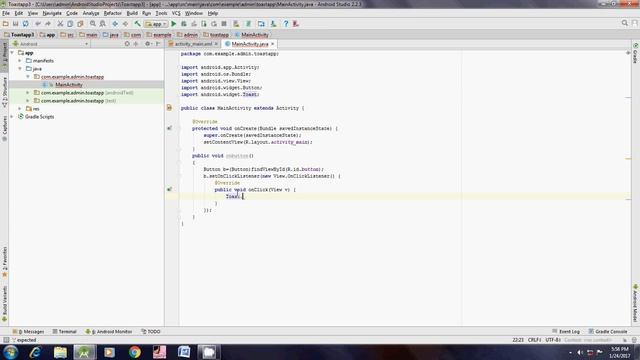Click the UTF-8 encoding status entry
The width and height of the screenshot is (640, 360).
[553, 340]
